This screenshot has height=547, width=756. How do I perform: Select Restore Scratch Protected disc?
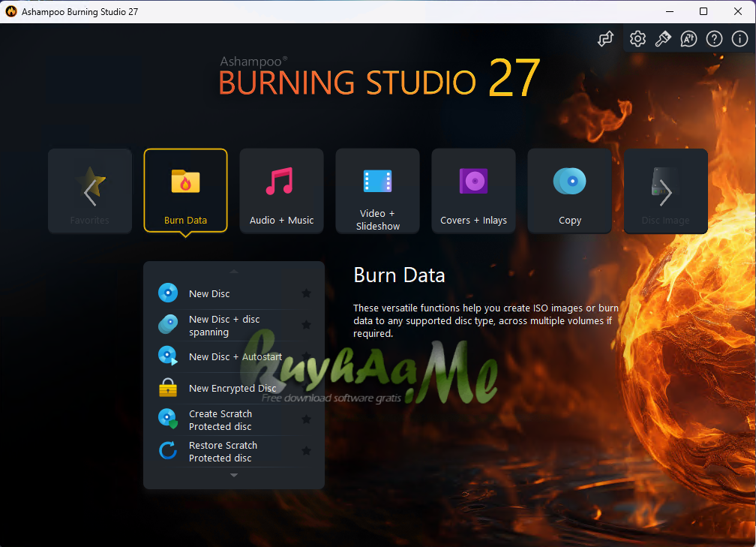pyautogui.click(x=234, y=452)
